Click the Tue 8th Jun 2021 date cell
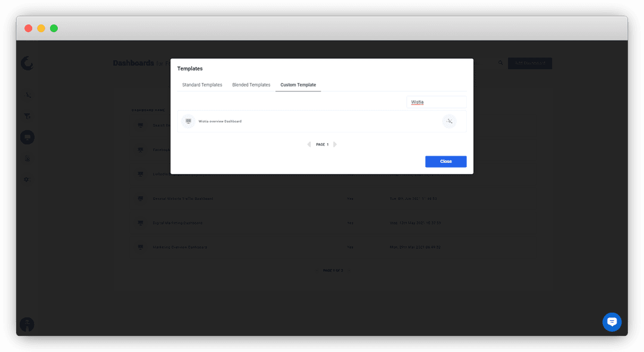The height and width of the screenshot is (352, 644). (413, 199)
